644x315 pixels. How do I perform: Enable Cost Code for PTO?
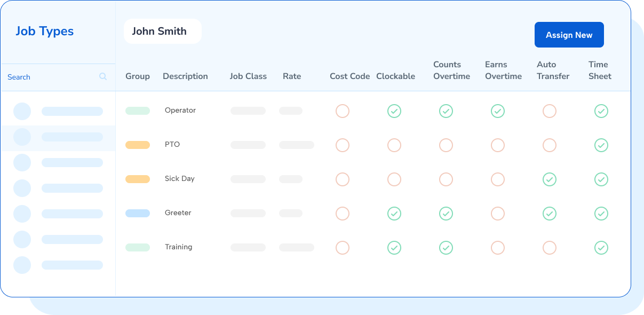click(x=342, y=145)
